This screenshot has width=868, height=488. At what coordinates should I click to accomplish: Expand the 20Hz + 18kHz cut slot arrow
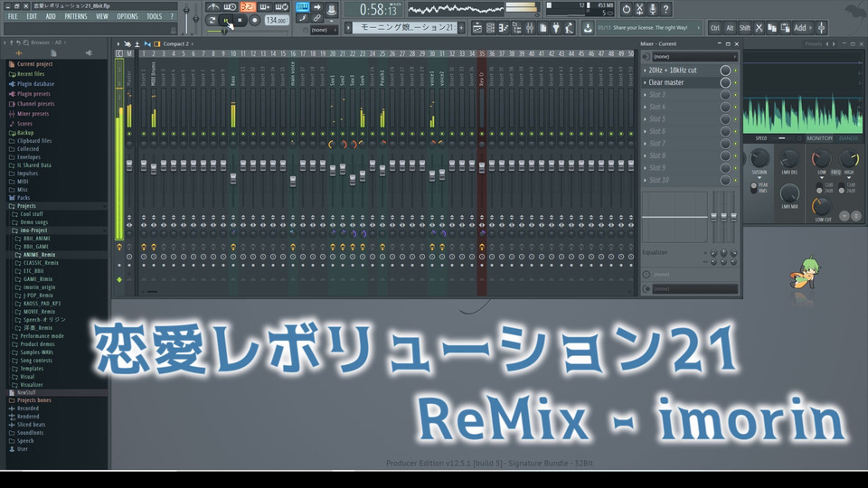(645, 70)
